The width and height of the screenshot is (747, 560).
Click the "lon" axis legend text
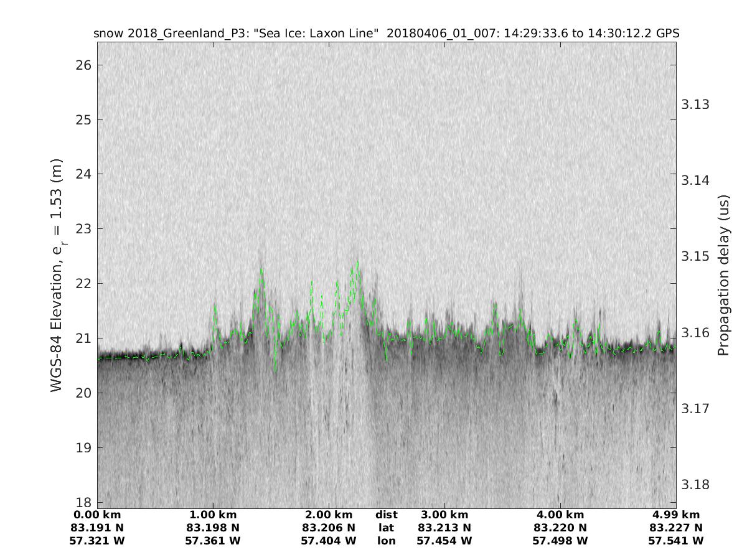[x=386, y=541]
